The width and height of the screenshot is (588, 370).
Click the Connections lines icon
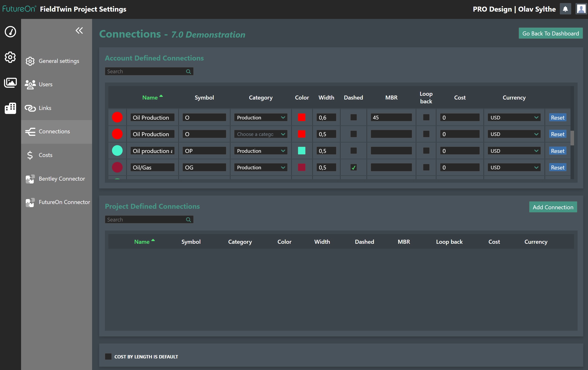pyautogui.click(x=30, y=132)
